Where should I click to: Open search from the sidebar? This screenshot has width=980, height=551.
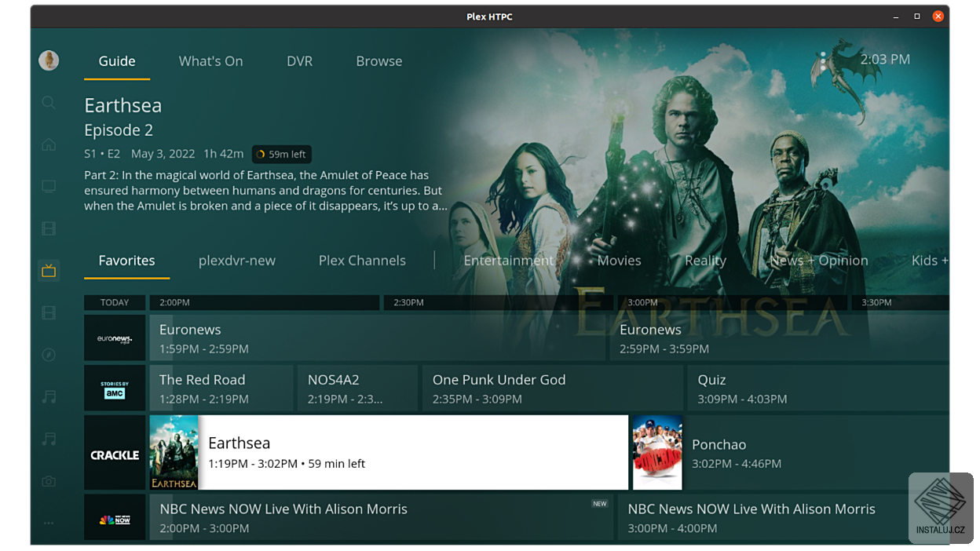click(x=49, y=103)
